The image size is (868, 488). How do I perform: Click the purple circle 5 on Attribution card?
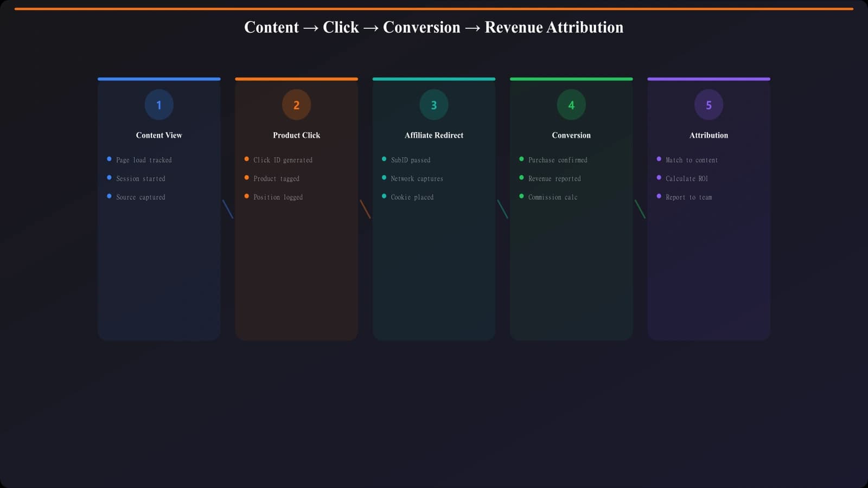point(709,105)
